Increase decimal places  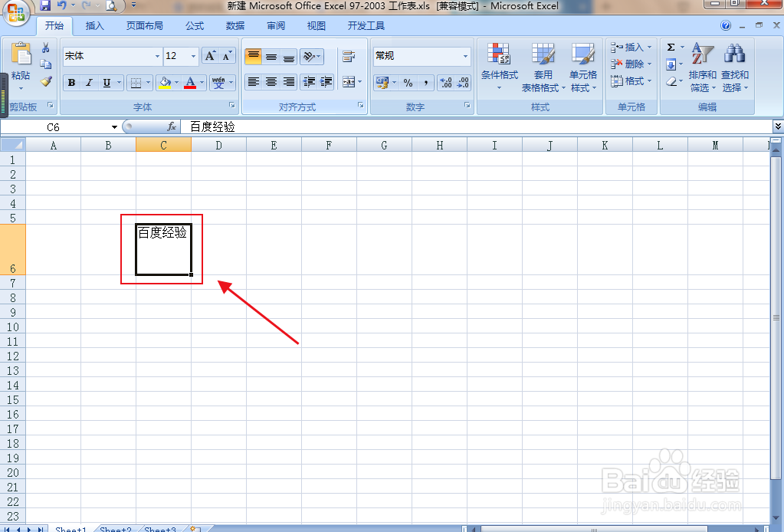click(x=446, y=83)
